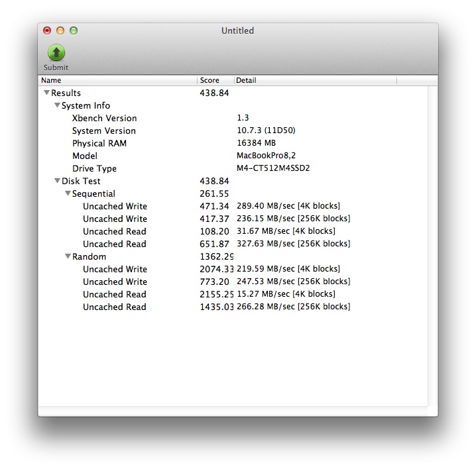Collapse the Disk Test disclosure triangle

pyautogui.click(x=57, y=181)
